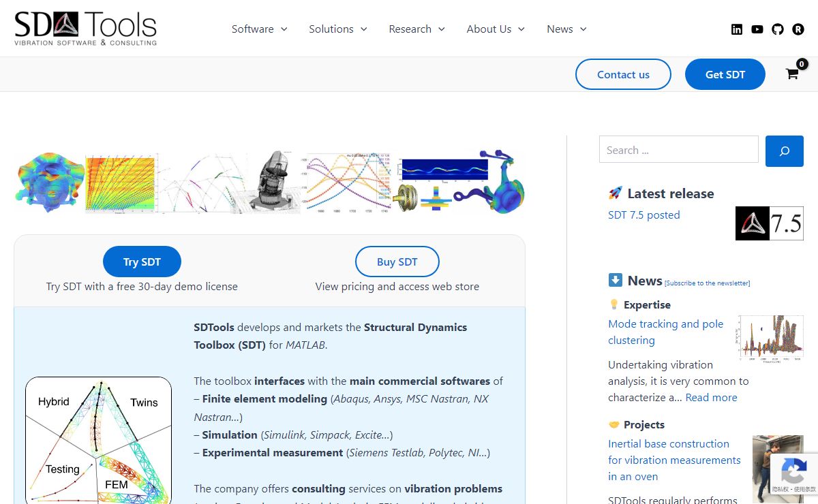Open the 'SDT 7.5 posted' link

(644, 215)
